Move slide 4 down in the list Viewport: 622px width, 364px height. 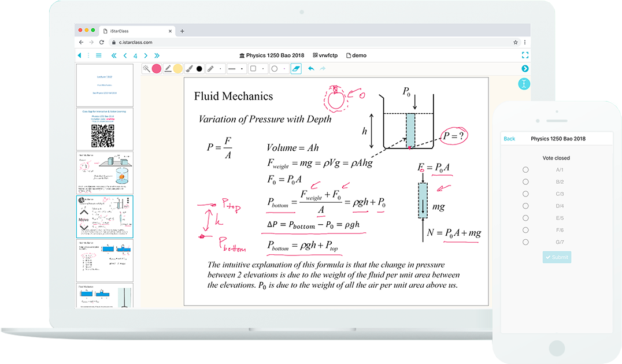click(84, 227)
